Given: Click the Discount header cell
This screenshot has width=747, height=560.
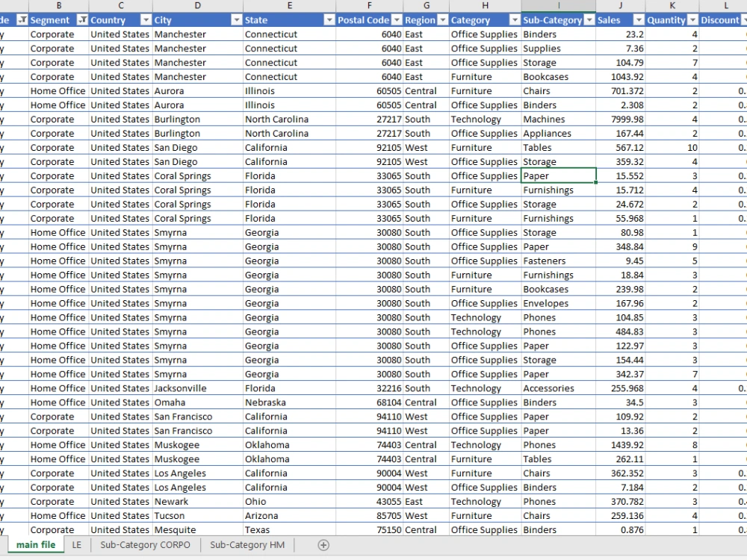Looking at the screenshot, I should (x=723, y=20).
